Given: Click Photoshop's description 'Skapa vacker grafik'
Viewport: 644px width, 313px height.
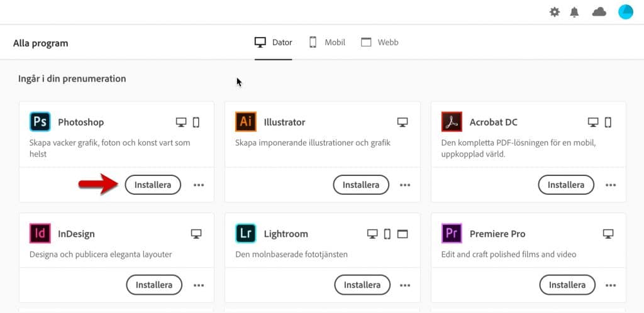Looking at the screenshot, I should coord(109,148).
